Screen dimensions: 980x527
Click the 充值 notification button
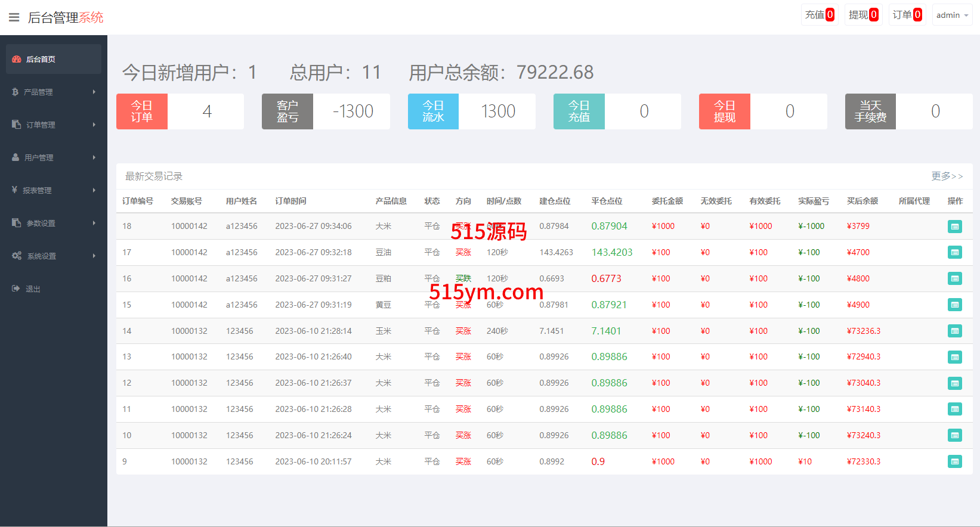coord(820,15)
